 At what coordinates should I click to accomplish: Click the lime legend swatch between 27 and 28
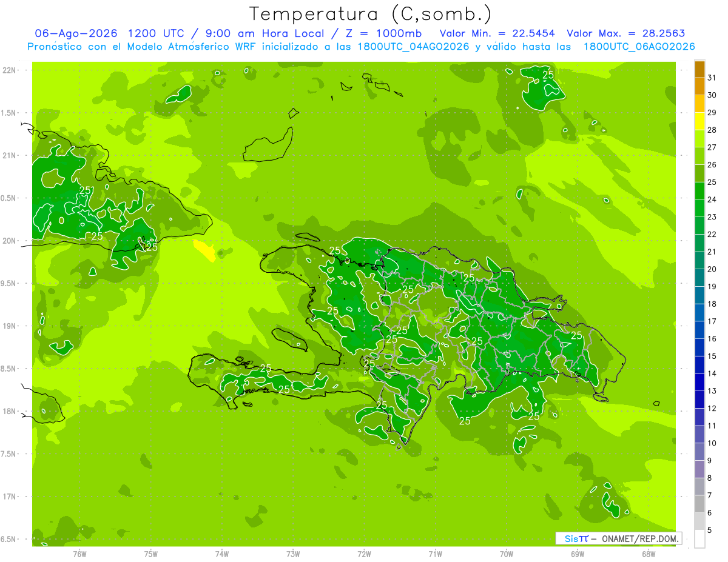click(x=699, y=138)
